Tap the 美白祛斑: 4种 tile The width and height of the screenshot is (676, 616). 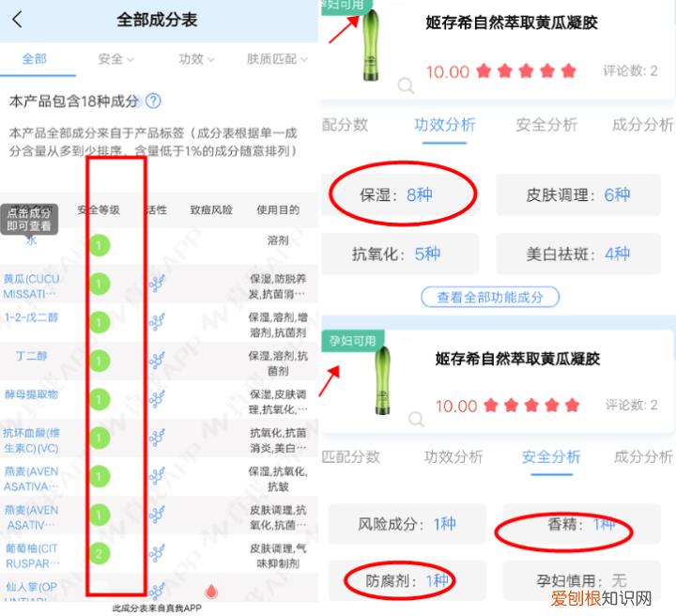tap(578, 254)
